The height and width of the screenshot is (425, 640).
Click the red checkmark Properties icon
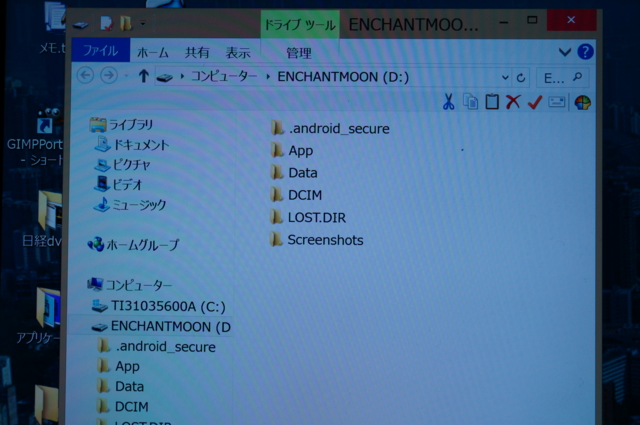pos(535,102)
